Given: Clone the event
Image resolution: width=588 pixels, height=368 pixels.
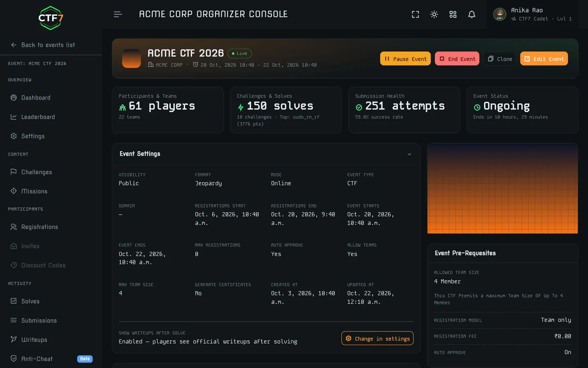Looking at the screenshot, I should [x=500, y=59].
